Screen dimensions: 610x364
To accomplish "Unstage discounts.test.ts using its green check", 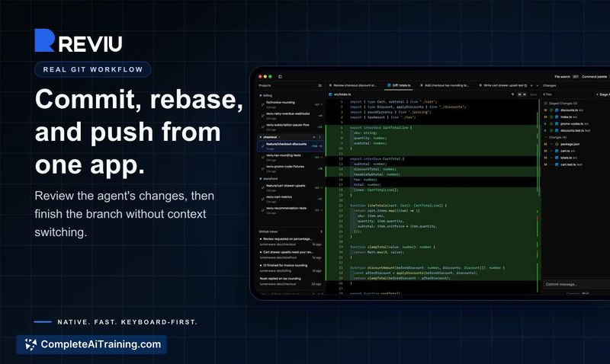I will (x=551, y=130).
